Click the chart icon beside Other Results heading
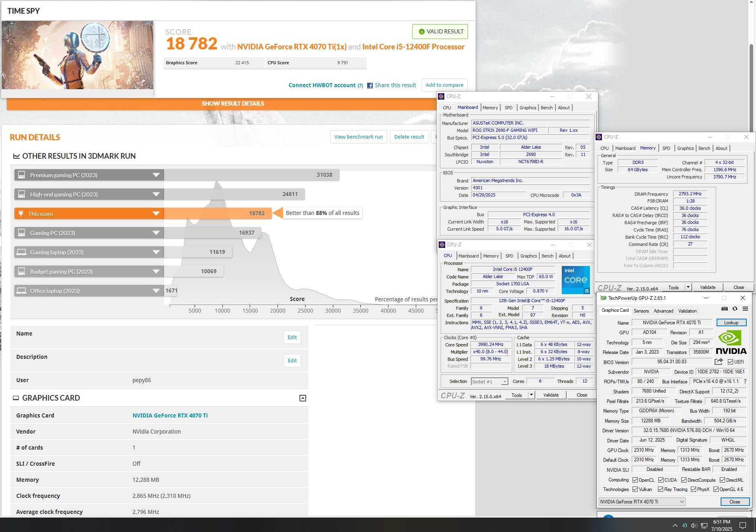Screen dimensions: 756x532 [16, 156]
